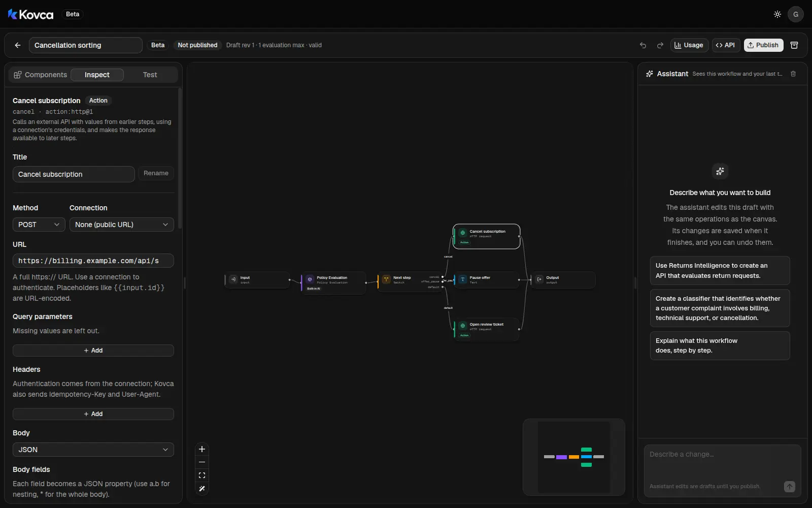This screenshot has width=812, height=508.
Task: Click the URL input field
Action: 93,261
